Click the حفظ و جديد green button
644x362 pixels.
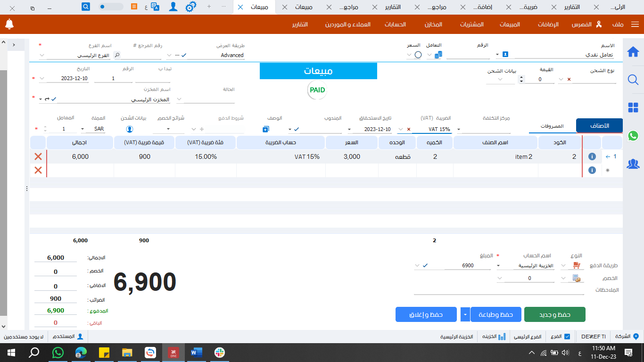click(x=554, y=314)
